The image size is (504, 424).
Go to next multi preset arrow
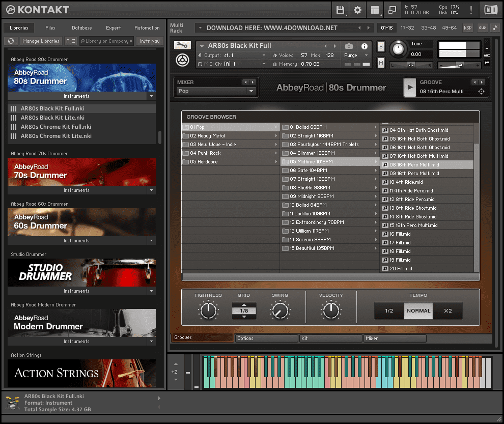(369, 28)
